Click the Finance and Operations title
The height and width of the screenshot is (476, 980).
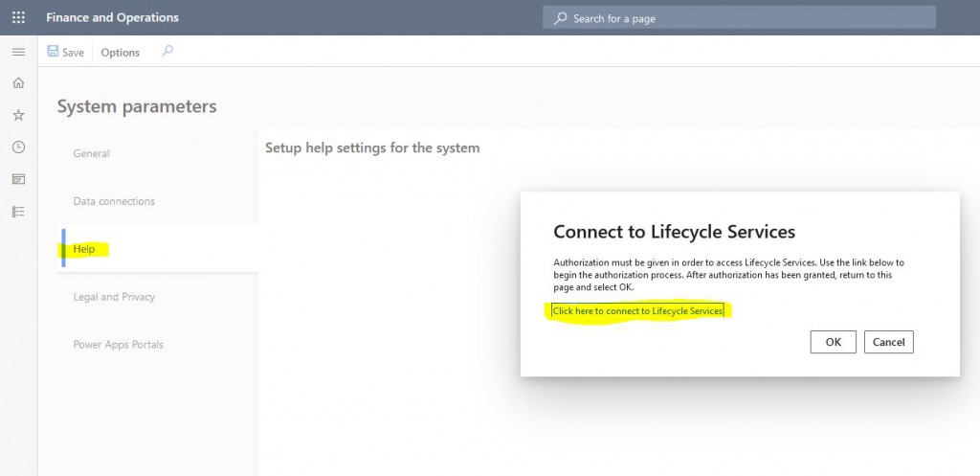point(113,17)
